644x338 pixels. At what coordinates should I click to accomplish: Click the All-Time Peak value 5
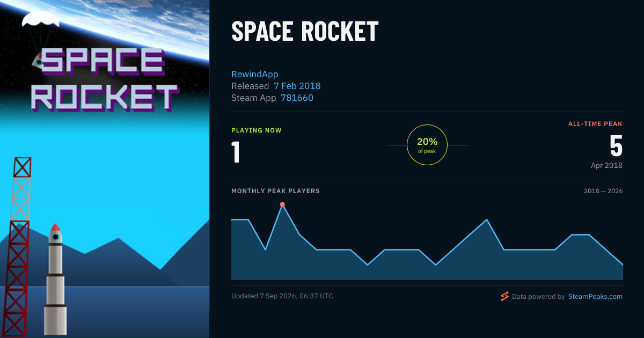[x=616, y=145]
